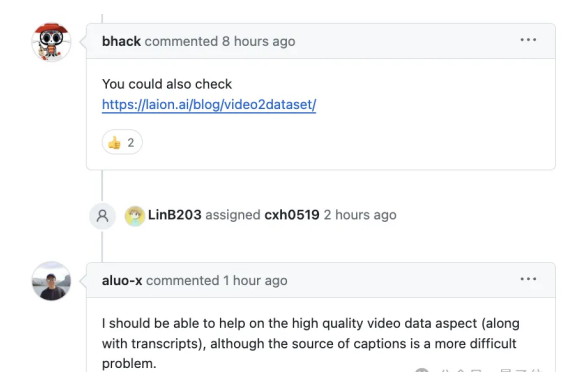Click inside aluo-x's comment about video data
The height and width of the screenshot is (372, 572).
click(x=310, y=343)
